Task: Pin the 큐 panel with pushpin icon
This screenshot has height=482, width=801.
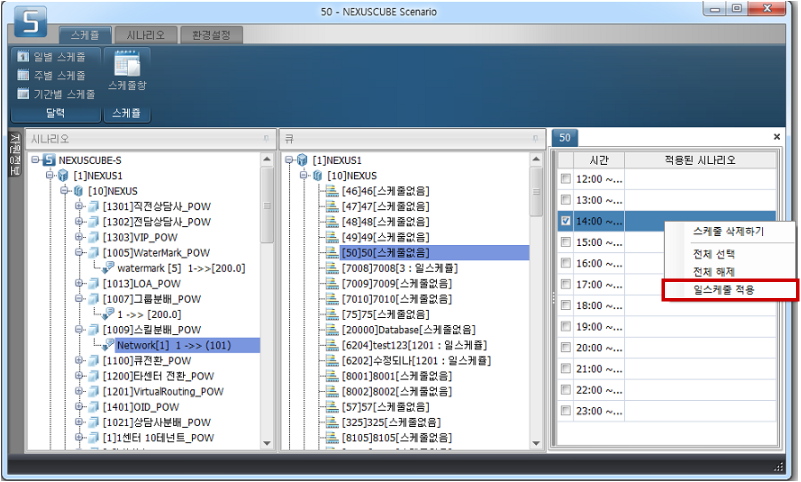Action: point(535,139)
